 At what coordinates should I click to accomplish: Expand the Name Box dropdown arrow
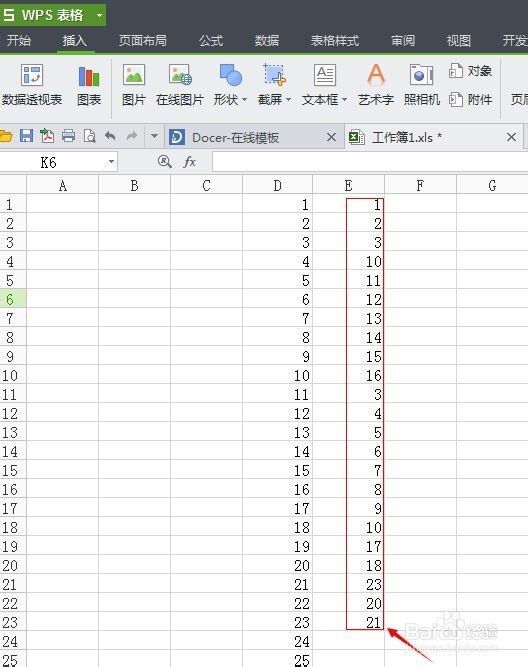pyautogui.click(x=111, y=162)
